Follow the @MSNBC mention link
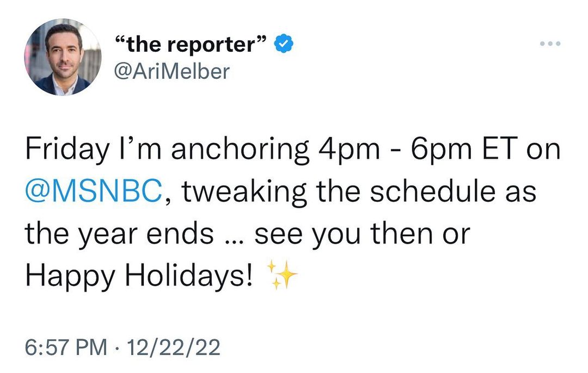Image resolution: width=588 pixels, height=373 pixels. click(93, 192)
